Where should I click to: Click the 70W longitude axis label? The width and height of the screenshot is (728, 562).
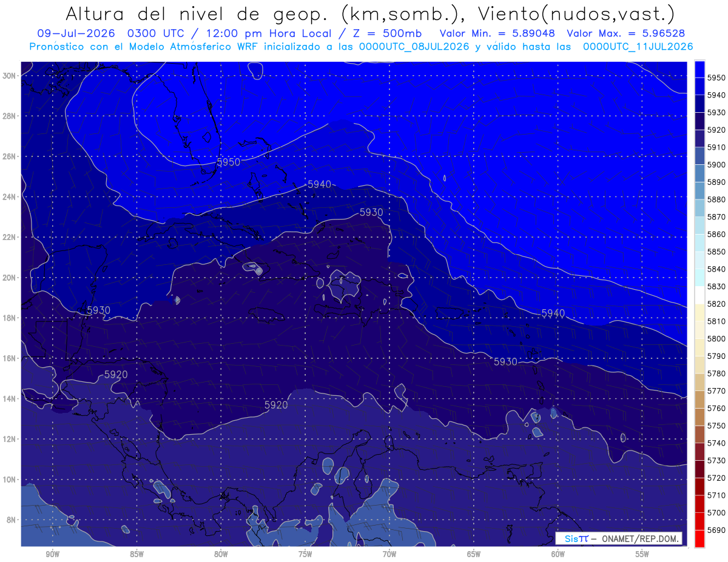[x=389, y=555]
